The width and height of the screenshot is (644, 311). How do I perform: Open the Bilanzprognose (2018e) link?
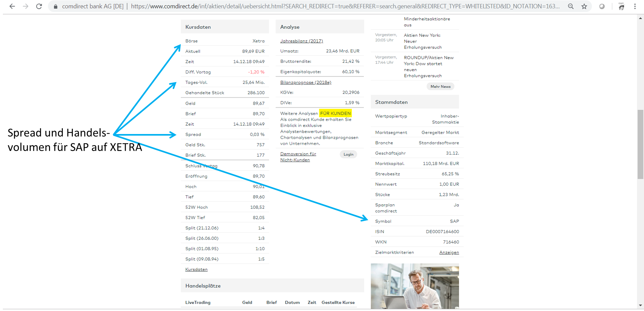point(305,82)
